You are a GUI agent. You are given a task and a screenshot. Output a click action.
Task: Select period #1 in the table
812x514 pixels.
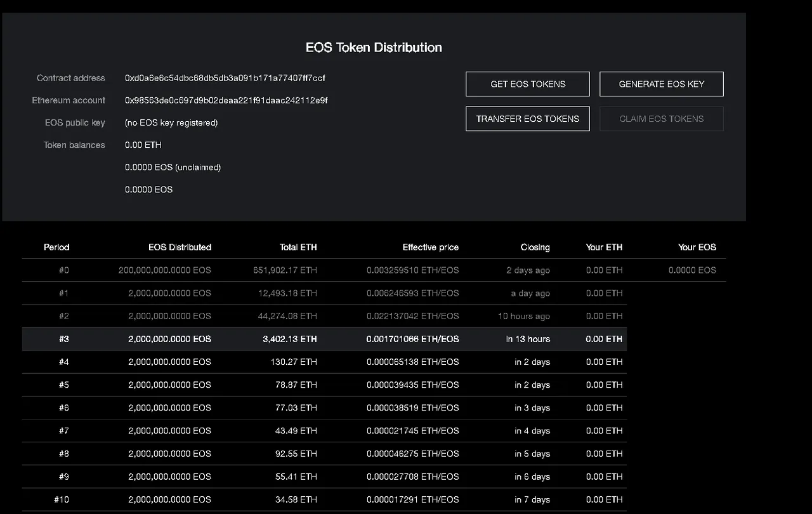pyautogui.click(x=64, y=293)
